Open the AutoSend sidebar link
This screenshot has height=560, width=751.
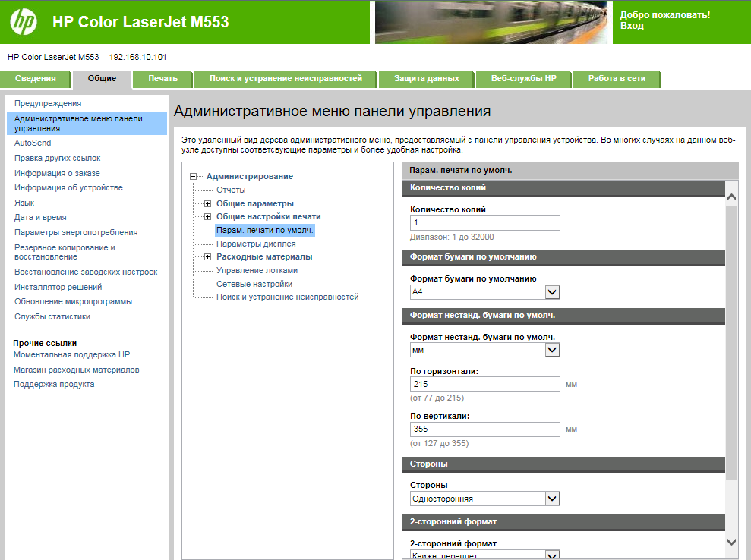click(33, 143)
